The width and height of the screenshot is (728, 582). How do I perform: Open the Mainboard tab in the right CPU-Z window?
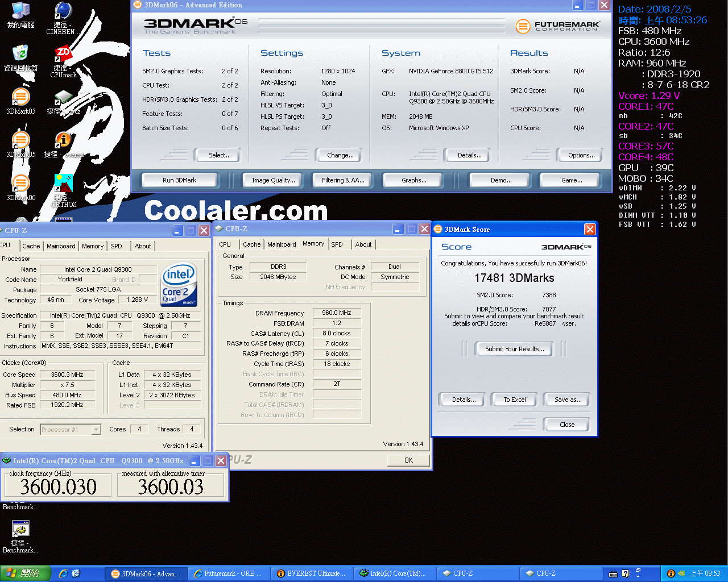[282, 244]
